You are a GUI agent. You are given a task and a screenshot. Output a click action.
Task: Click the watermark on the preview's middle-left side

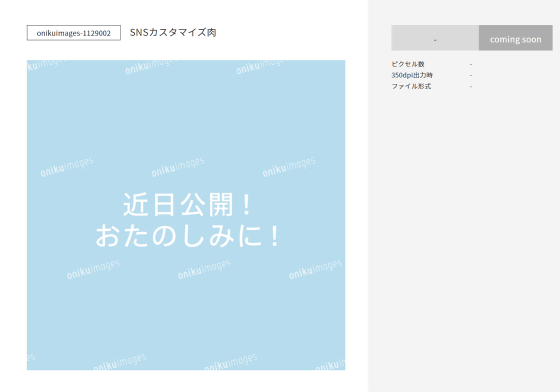click(67, 167)
